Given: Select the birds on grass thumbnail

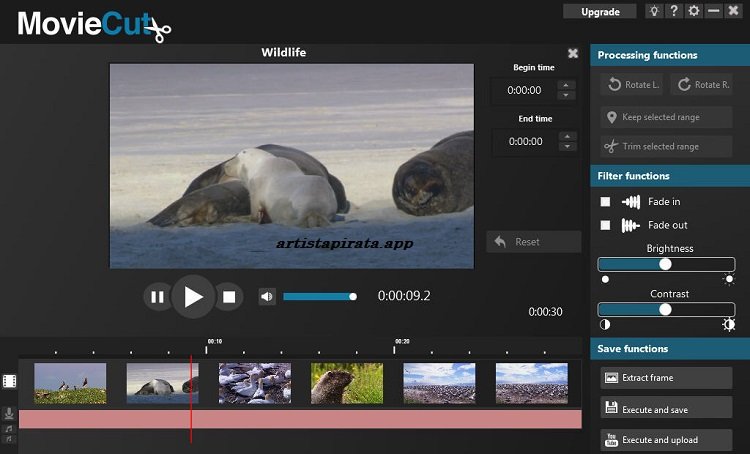Looking at the screenshot, I should click(x=70, y=383).
